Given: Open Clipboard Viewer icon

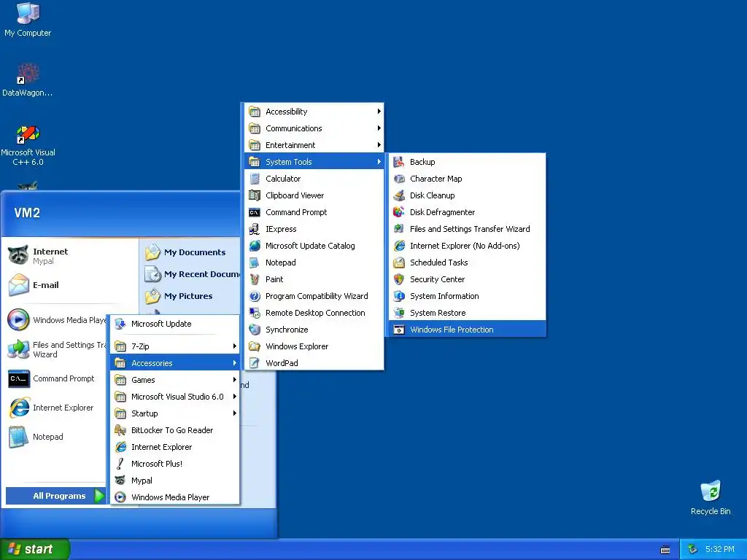Looking at the screenshot, I should click(255, 195).
